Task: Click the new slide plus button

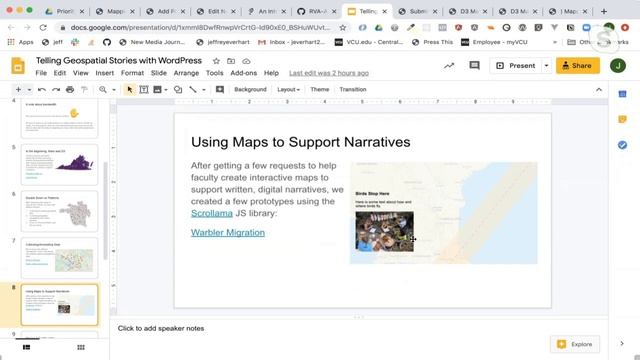Action: point(18,89)
